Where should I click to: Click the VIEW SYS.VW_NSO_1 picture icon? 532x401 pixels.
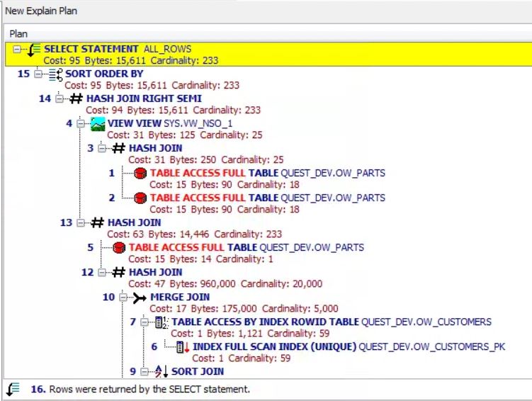coord(98,124)
